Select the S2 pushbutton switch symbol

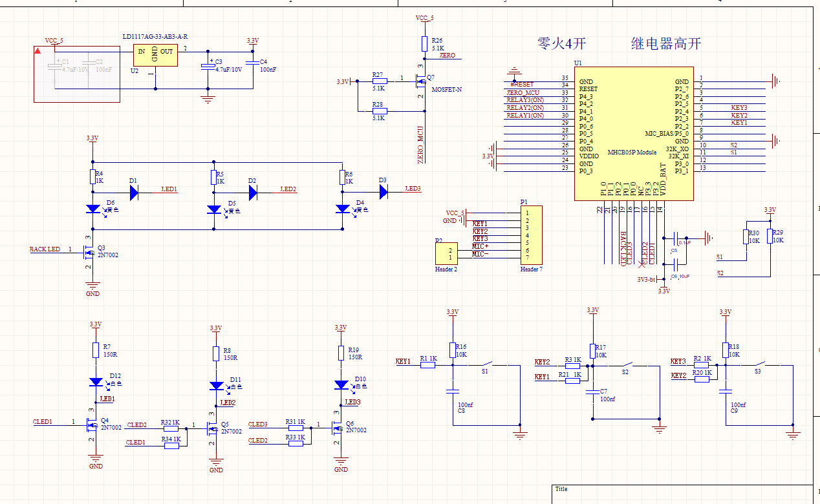pos(625,364)
